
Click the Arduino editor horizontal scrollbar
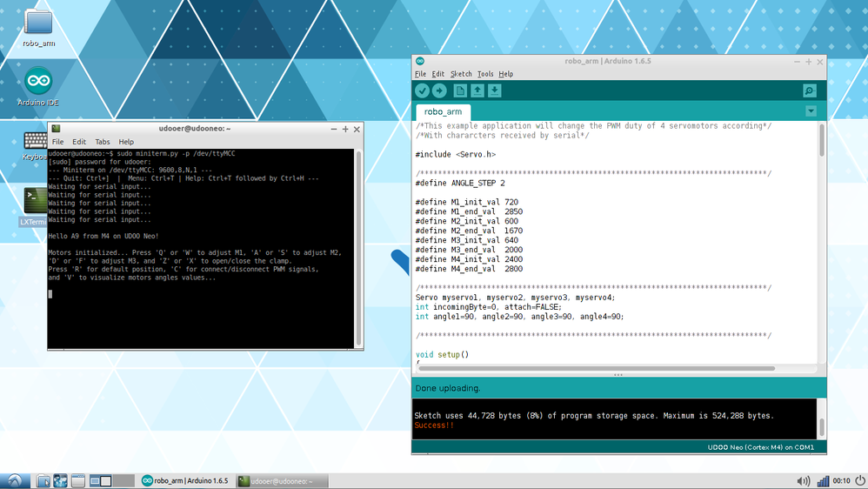coord(596,368)
